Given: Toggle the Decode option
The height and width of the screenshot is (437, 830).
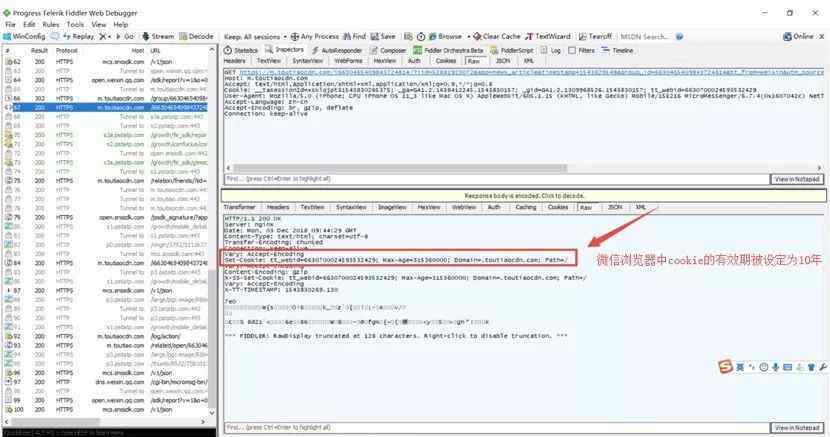Looking at the screenshot, I should tap(196, 37).
